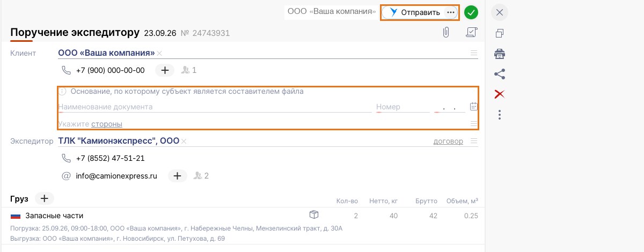Click the info icon beside Основание text
This screenshot has height=252, width=644.
tap(62, 92)
